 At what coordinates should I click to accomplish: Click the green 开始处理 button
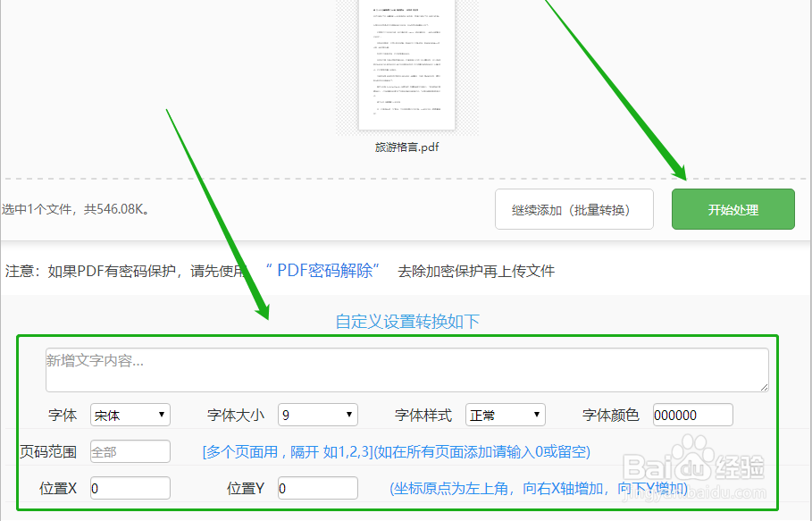click(x=732, y=208)
